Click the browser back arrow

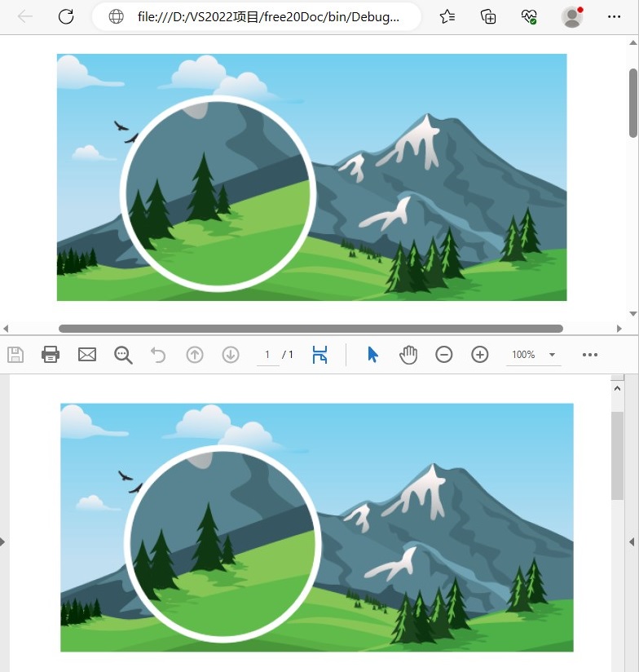click(24, 16)
